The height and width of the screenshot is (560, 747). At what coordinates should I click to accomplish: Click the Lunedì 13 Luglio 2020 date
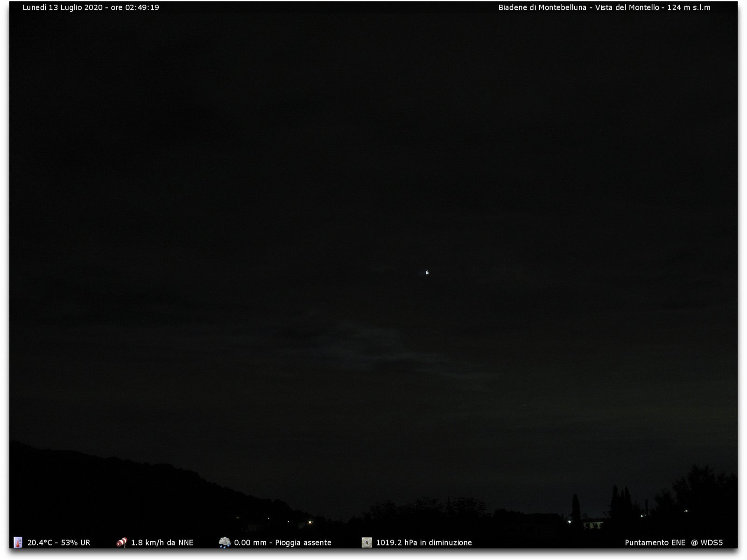point(63,7)
